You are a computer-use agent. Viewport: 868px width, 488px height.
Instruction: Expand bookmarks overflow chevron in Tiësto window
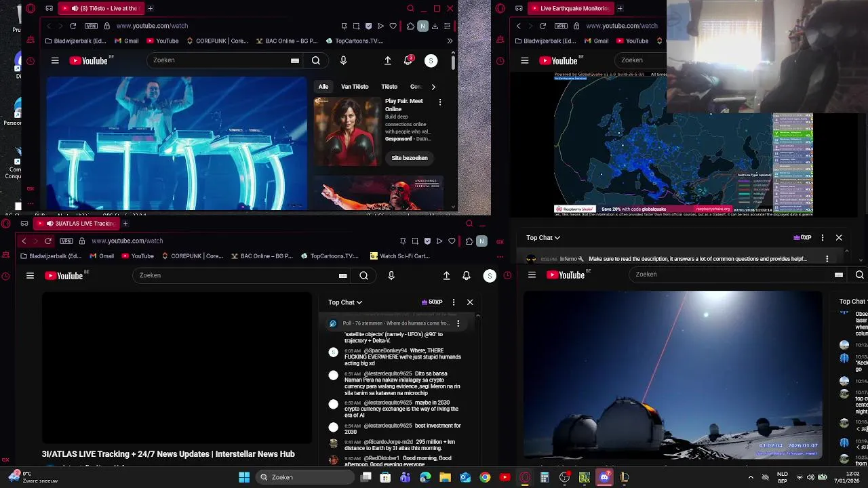[x=450, y=41]
